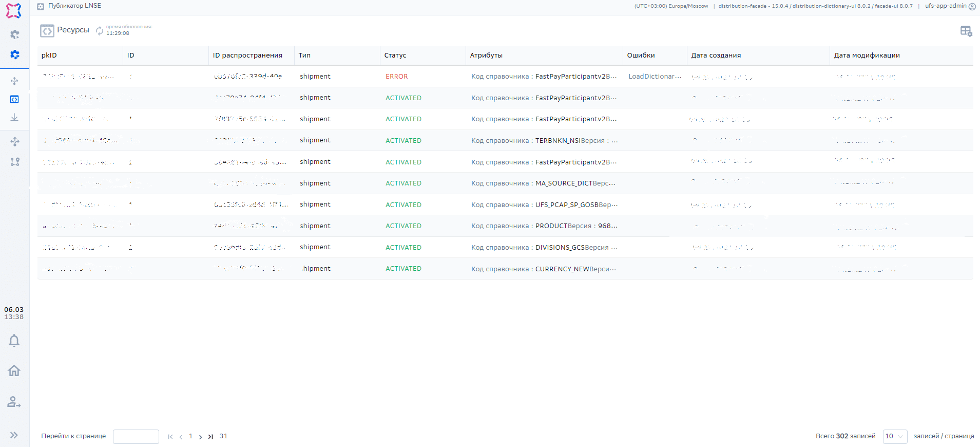Open the notifications bell
This screenshot has height=447, width=980.
coord(14,341)
